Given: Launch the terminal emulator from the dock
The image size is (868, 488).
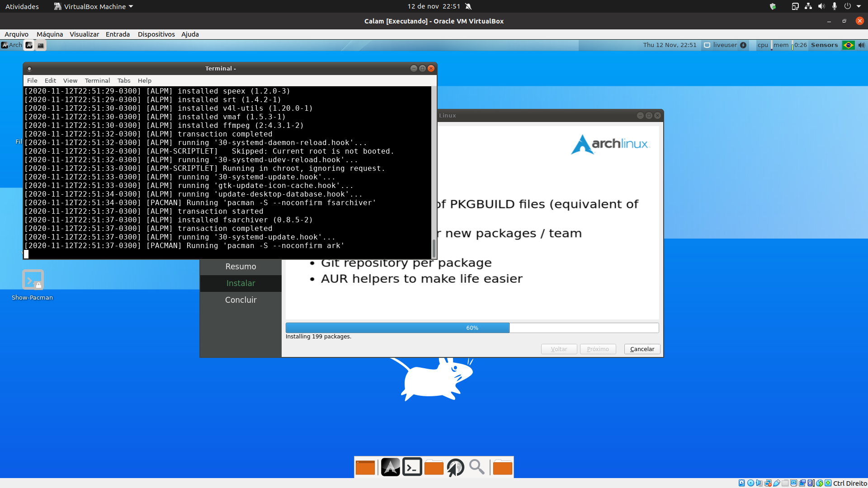Looking at the screenshot, I should point(412,467).
